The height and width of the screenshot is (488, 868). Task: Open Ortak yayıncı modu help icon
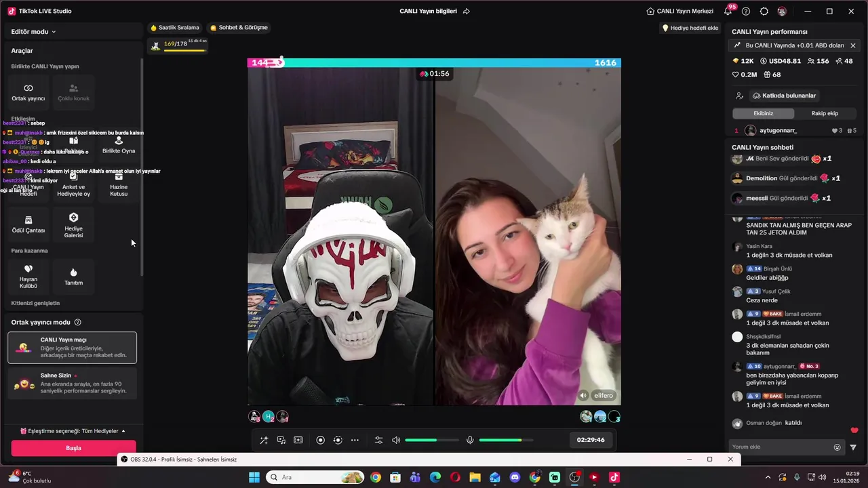pyautogui.click(x=77, y=323)
